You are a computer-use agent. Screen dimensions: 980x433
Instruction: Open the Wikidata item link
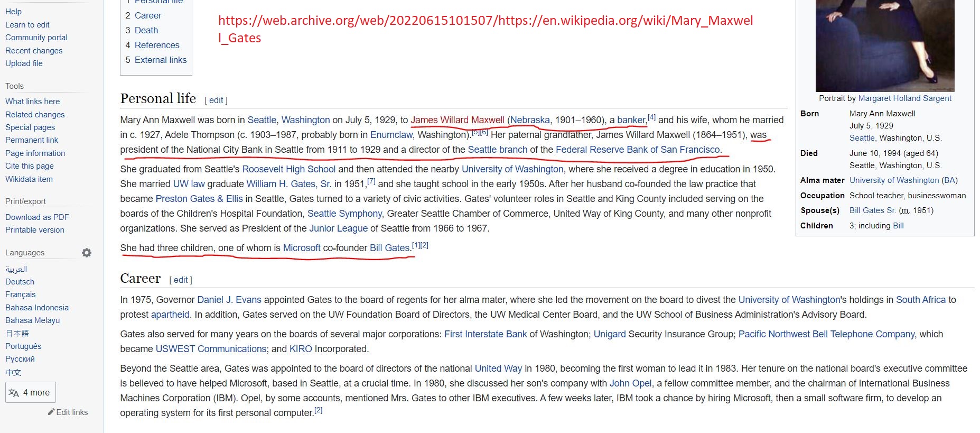point(29,179)
